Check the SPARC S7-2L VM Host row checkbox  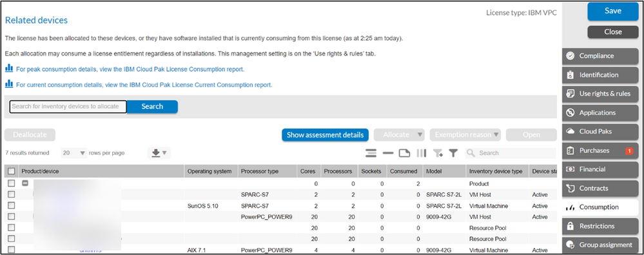(12, 194)
